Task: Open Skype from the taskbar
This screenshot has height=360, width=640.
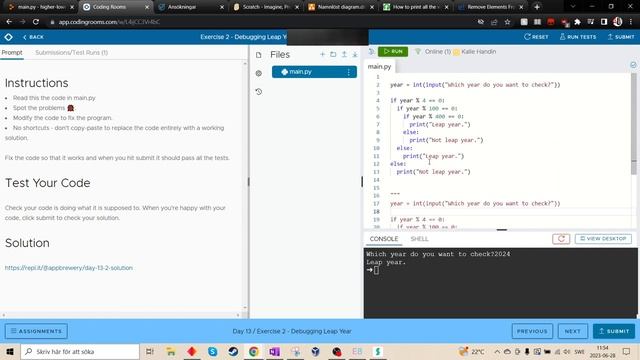Action: pos(212,351)
